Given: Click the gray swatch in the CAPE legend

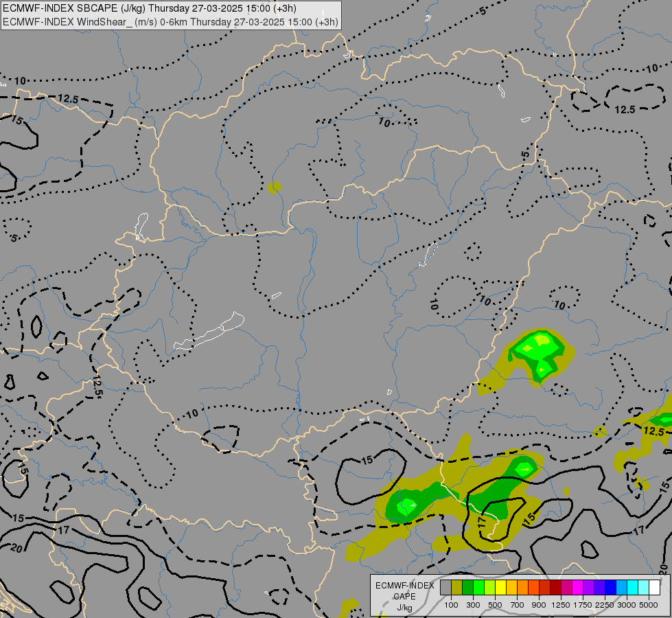Looking at the screenshot, I should coord(445,587).
